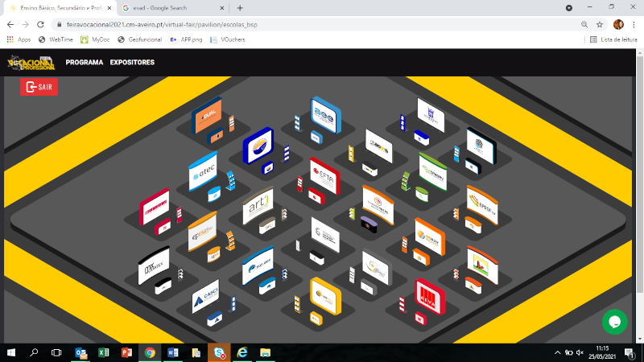Click the Feira Vocacional logo
This screenshot has height=362, width=644.
(31, 63)
